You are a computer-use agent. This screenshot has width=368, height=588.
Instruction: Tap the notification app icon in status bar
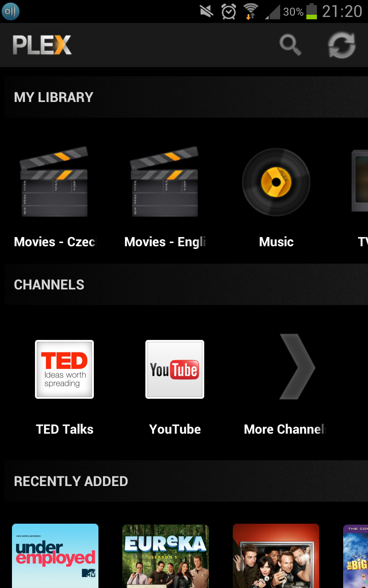(10, 11)
